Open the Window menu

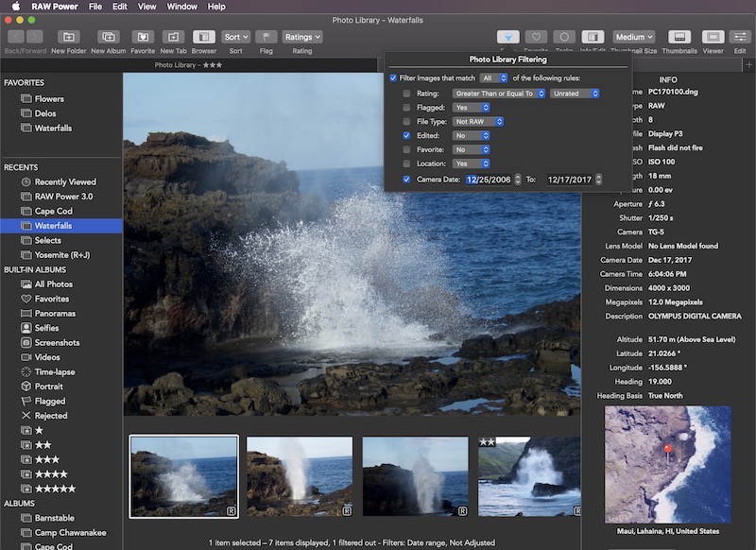(x=181, y=7)
